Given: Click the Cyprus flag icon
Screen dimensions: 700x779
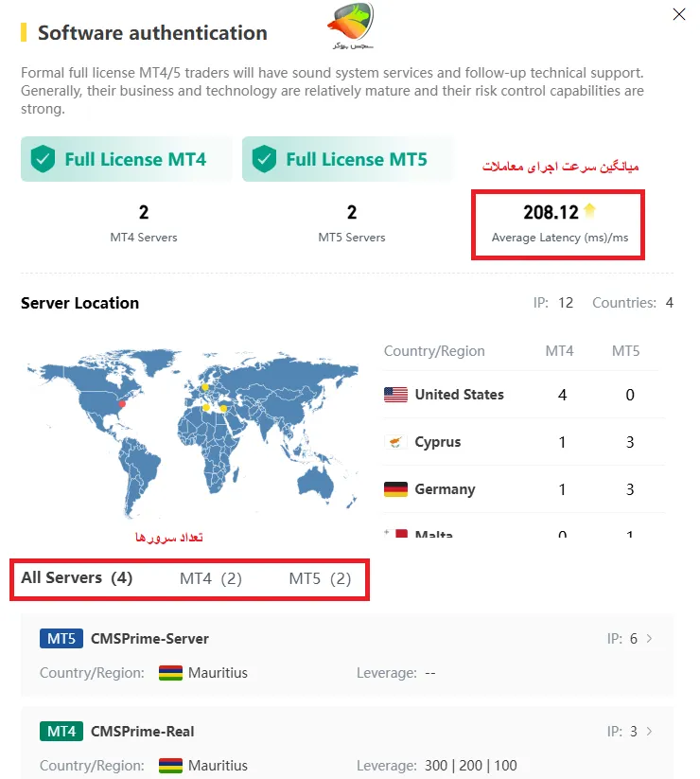Looking at the screenshot, I should tap(395, 442).
